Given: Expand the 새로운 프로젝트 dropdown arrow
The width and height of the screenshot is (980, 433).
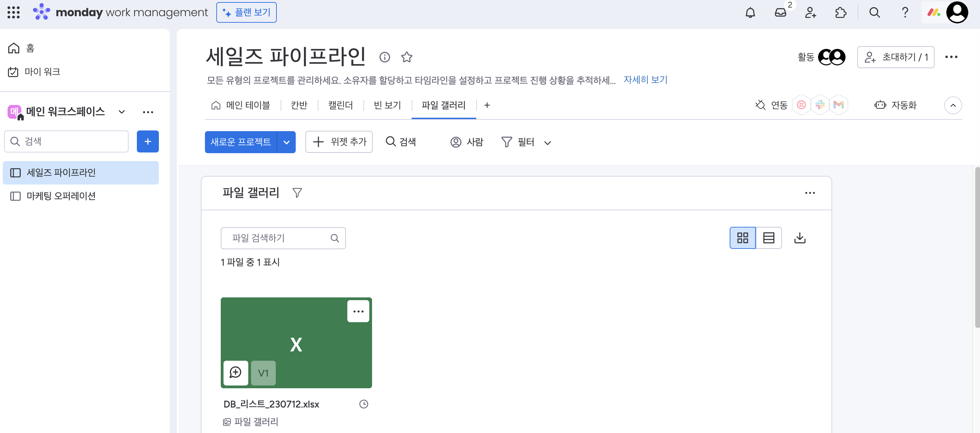Looking at the screenshot, I should pos(286,142).
